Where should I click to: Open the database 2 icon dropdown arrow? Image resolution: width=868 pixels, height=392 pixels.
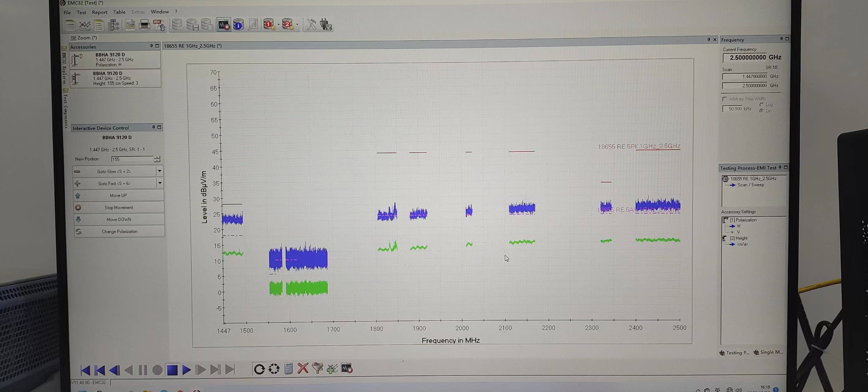(x=297, y=24)
